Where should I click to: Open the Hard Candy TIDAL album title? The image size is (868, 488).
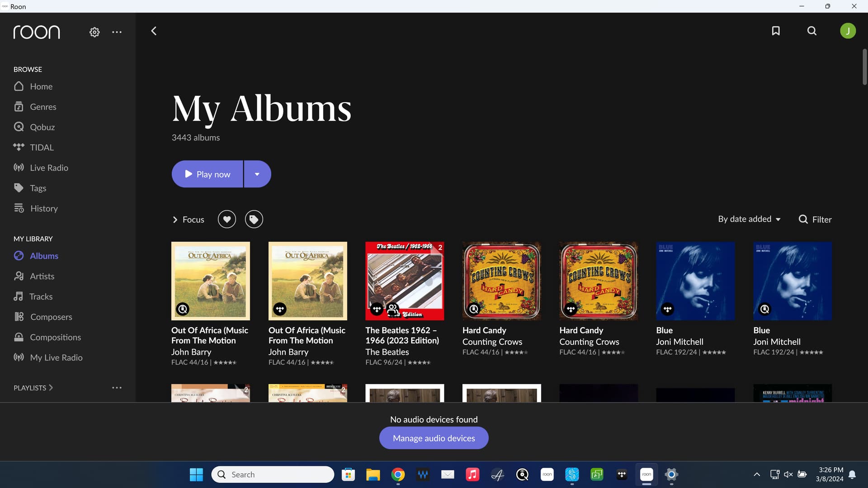[581, 330]
